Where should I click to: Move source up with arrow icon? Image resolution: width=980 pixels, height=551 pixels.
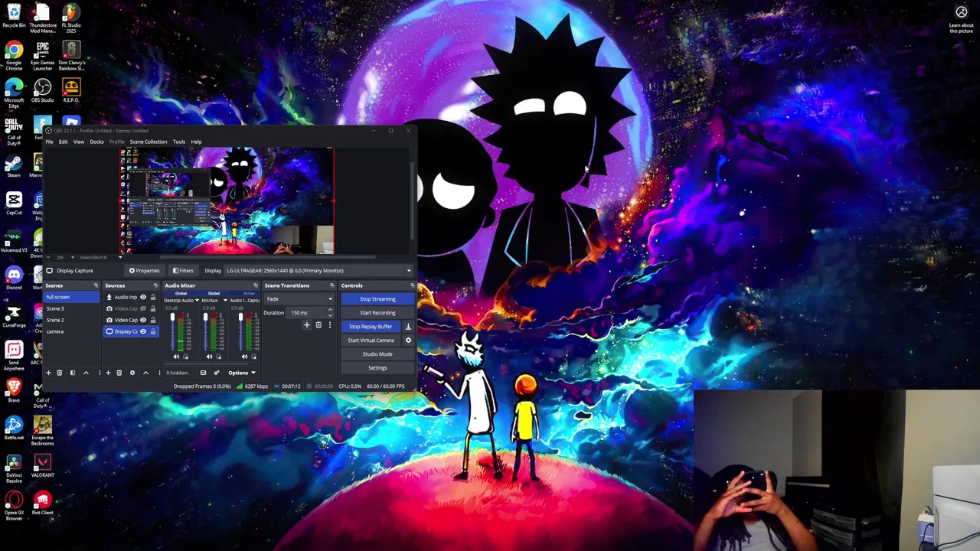click(x=145, y=373)
